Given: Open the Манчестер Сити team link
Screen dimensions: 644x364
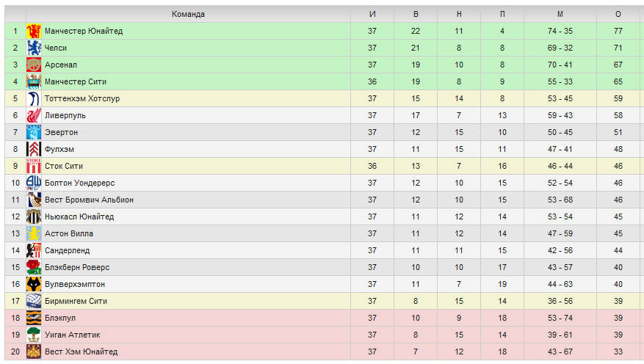Looking at the screenshot, I should click(76, 81).
